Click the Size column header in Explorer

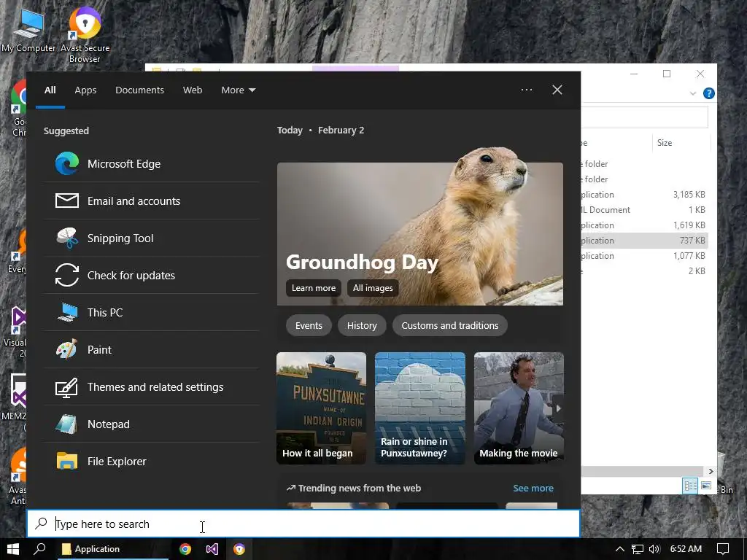pos(681,142)
